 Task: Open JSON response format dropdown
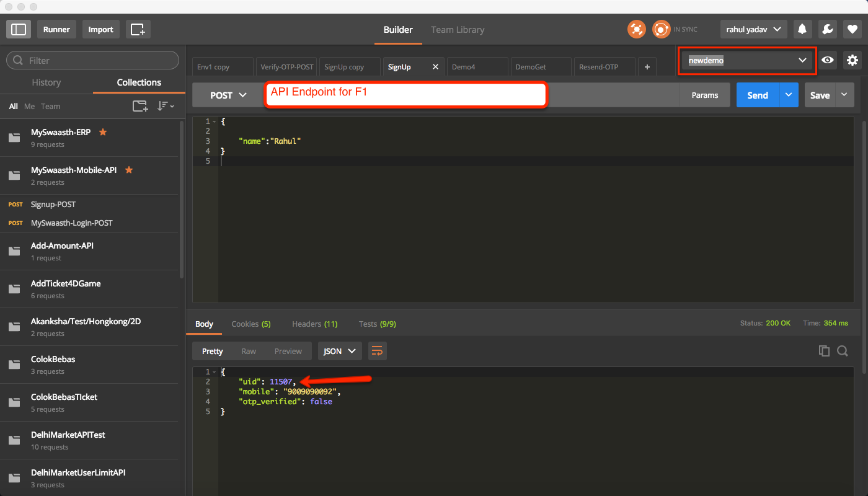(x=340, y=351)
